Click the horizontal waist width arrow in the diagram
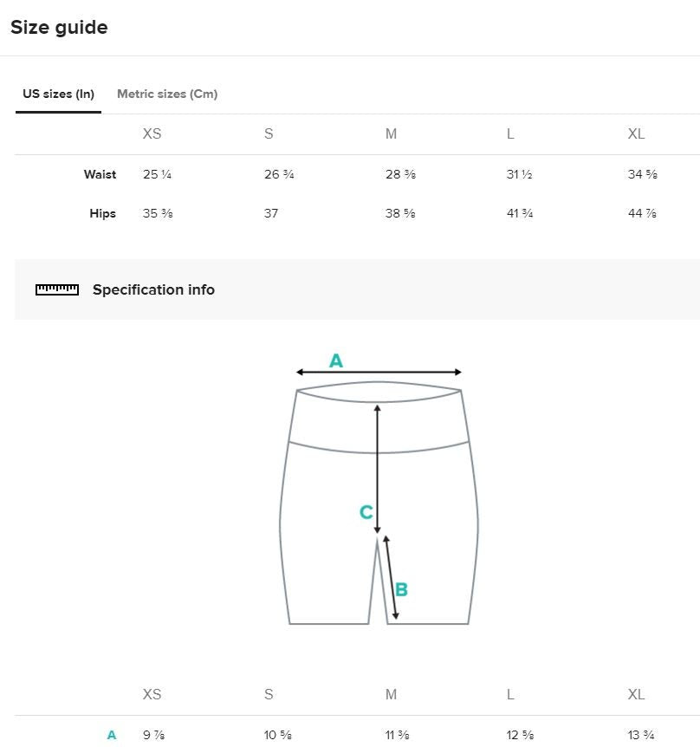Viewport: 700px width, 747px height. pos(379,373)
